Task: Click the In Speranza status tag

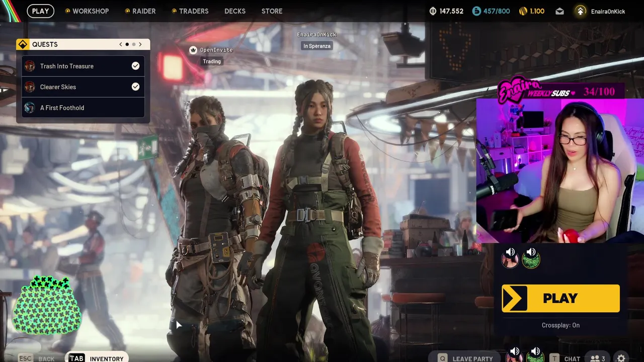Action: click(x=317, y=46)
